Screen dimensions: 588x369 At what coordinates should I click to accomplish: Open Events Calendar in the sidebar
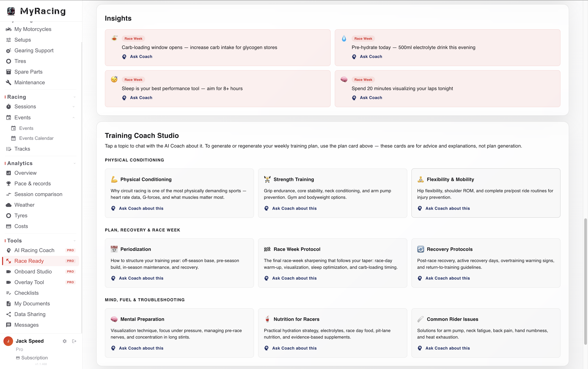click(36, 138)
